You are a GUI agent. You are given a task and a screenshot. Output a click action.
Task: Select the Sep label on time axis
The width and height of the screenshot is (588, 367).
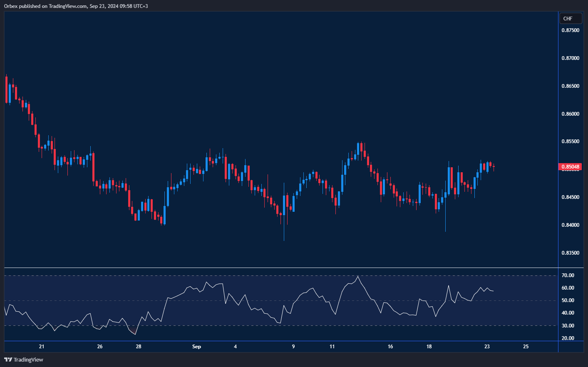point(196,347)
